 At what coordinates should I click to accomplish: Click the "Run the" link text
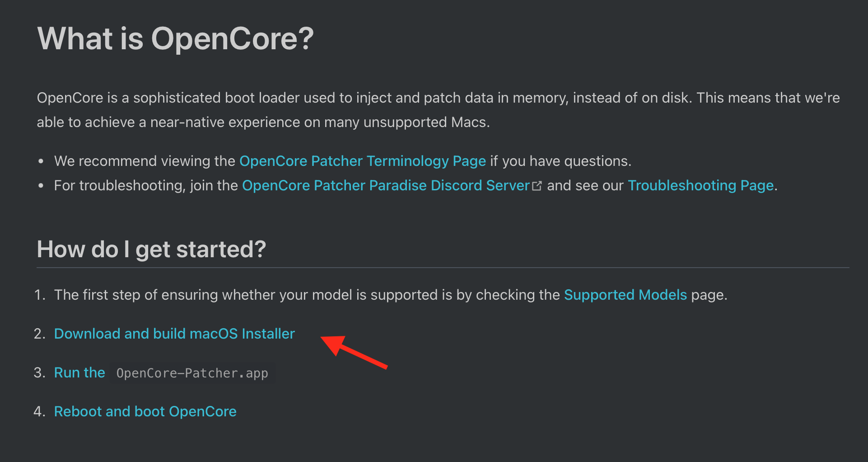pos(79,373)
